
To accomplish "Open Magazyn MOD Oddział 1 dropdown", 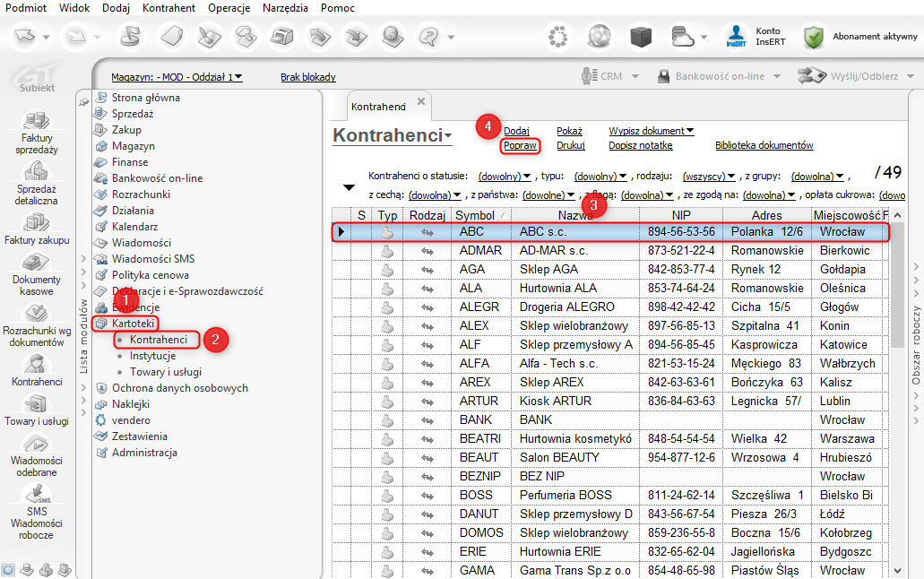I will (177, 77).
